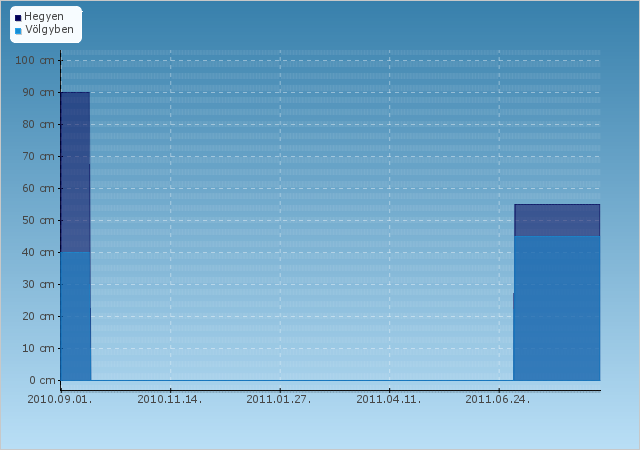This screenshot has height=450, width=640.
Task: Click the '40 cm' axis label
Action: [x=38, y=252]
